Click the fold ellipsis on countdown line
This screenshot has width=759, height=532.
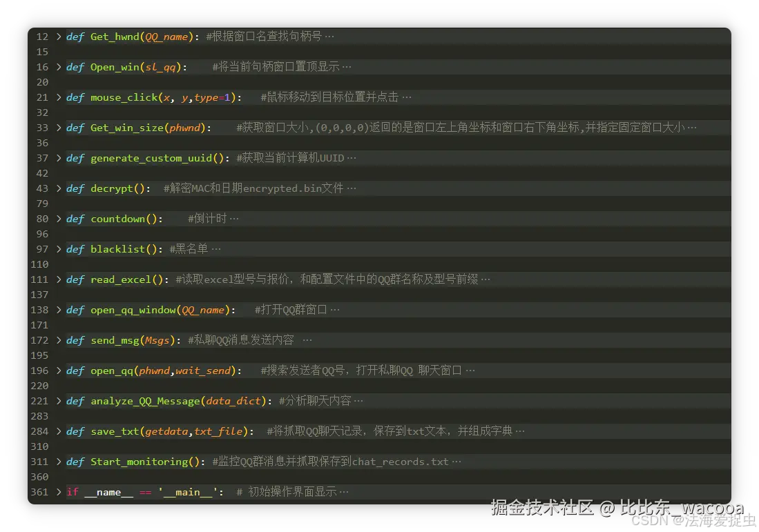pyautogui.click(x=234, y=219)
